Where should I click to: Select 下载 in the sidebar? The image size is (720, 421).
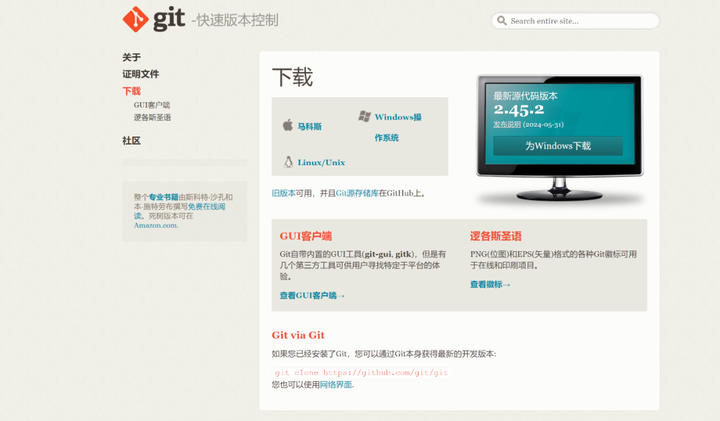[131, 91]
